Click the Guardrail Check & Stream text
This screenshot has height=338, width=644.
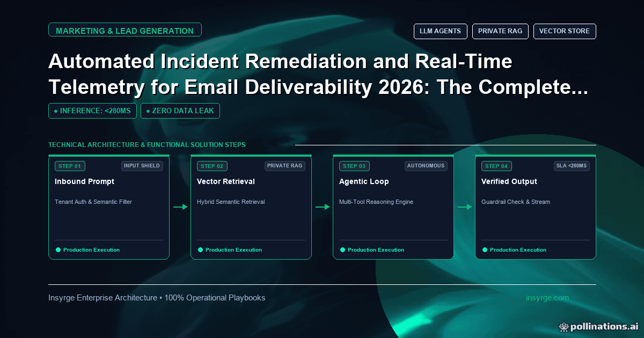pyautogui.click(x=516, y=202)
